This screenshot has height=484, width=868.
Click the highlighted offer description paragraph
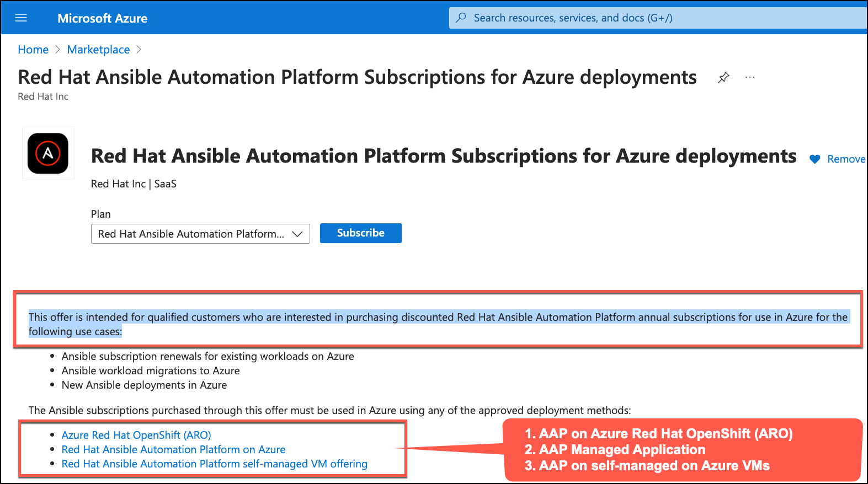[x=438, y=324]
